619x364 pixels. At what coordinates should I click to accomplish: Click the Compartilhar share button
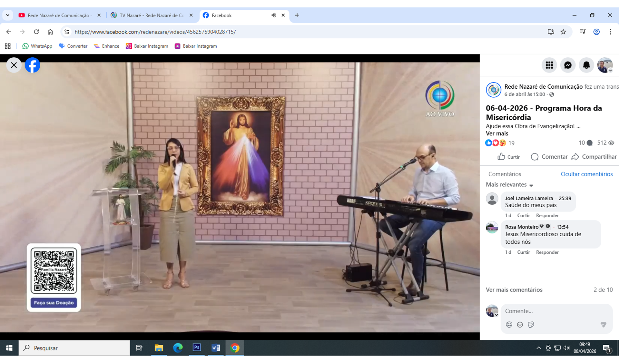tap(594, 157)
